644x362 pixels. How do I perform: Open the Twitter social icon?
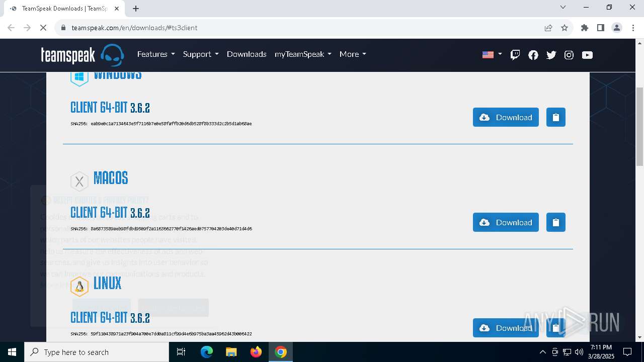[551, 55]
